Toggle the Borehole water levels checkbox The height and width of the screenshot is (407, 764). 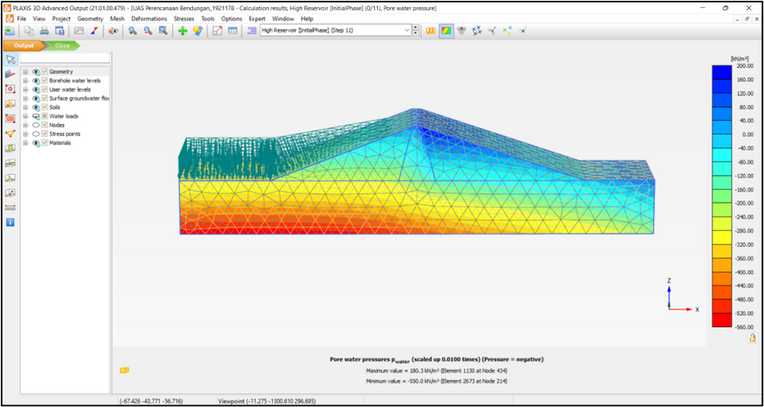pyautogui.click(x=44, y=80)
